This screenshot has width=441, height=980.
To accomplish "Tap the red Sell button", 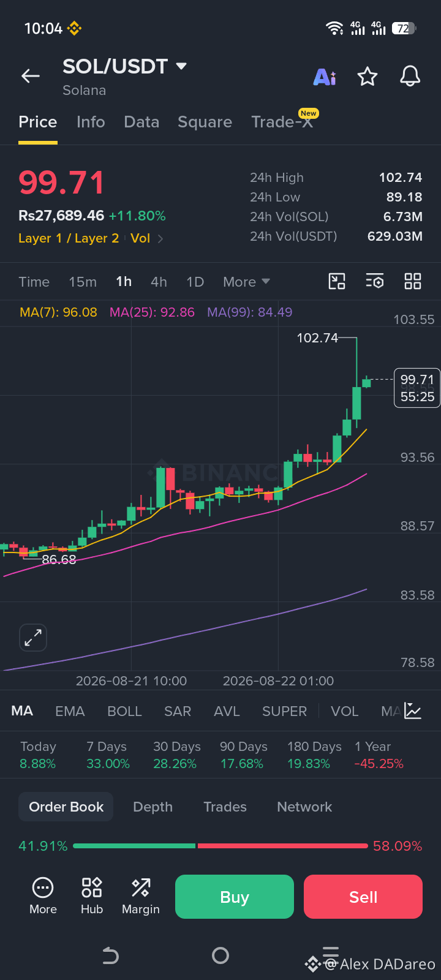I will 363,897.
